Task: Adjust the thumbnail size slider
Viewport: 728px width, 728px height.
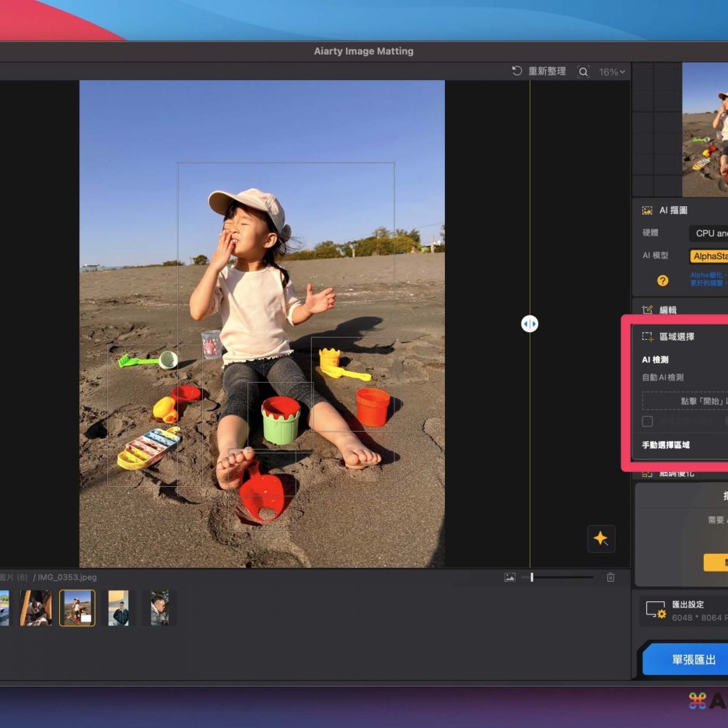Action: tap(532, 577)
